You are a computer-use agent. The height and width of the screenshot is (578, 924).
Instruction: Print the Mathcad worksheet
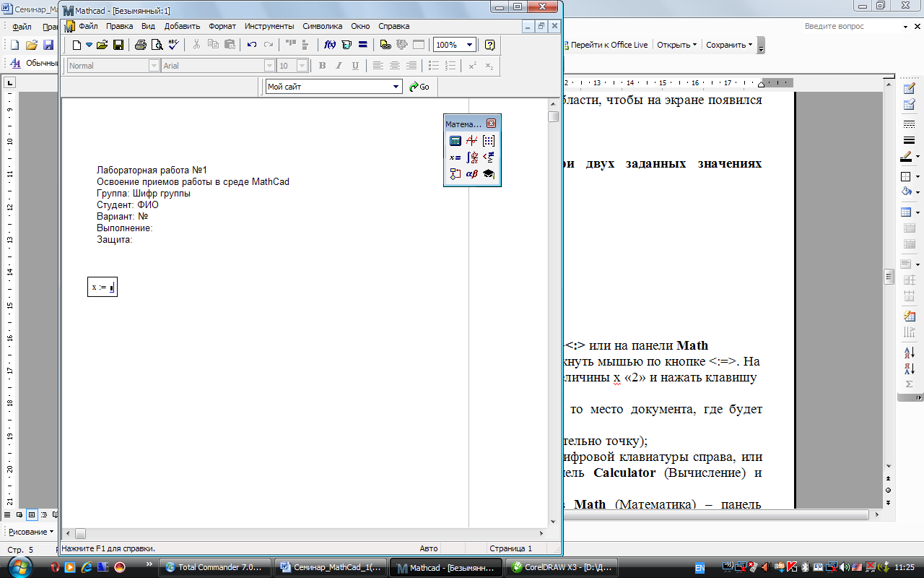tap(141, 45)
